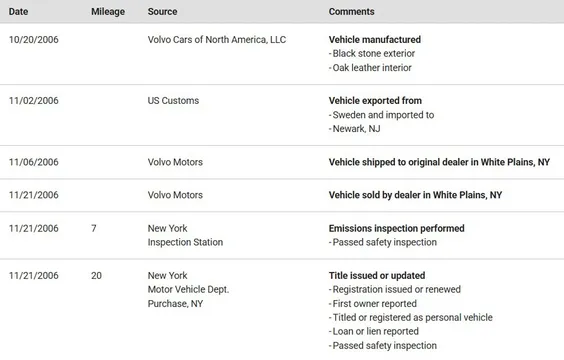
Task: Click the Date column header
Action: pyautogui.click(x=18, y=12)
